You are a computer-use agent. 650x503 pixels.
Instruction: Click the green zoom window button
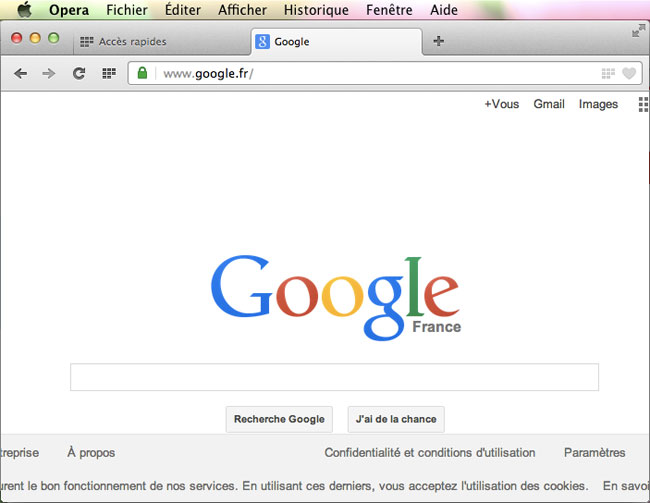pos(53,38)
